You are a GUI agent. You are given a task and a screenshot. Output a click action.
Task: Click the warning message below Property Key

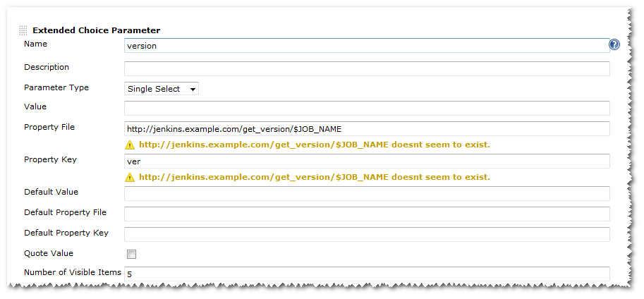(x=314, y=177)
